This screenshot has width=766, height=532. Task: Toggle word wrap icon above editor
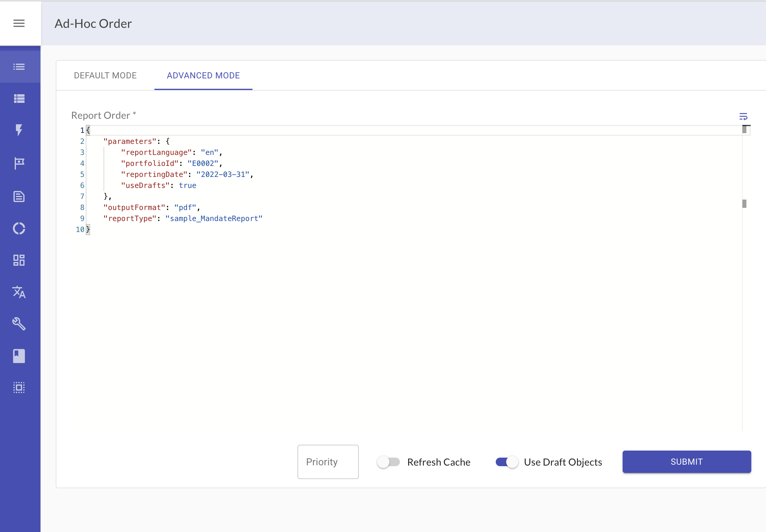(x=743, y=116)
